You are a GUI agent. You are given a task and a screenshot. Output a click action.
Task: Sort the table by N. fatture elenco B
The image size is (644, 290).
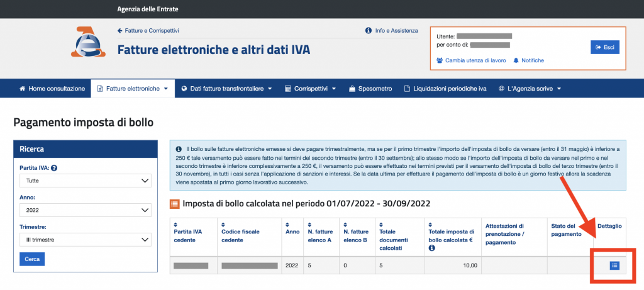coord(345,225)
